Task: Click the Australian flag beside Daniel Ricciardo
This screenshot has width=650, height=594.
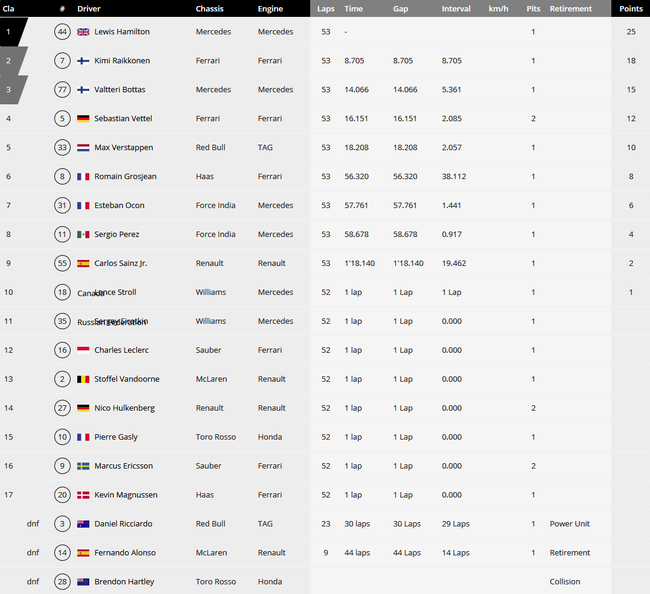Action: coord(83,524)
